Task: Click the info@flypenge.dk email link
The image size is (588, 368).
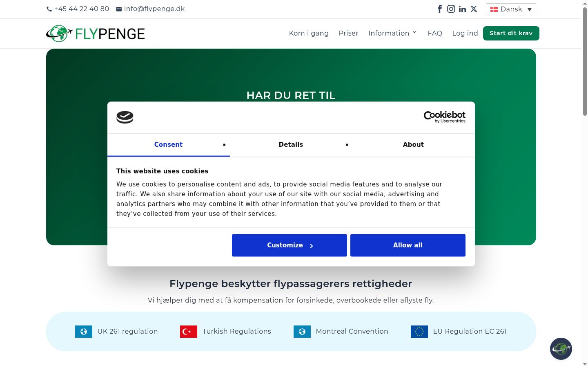Action: click(154, 9)
